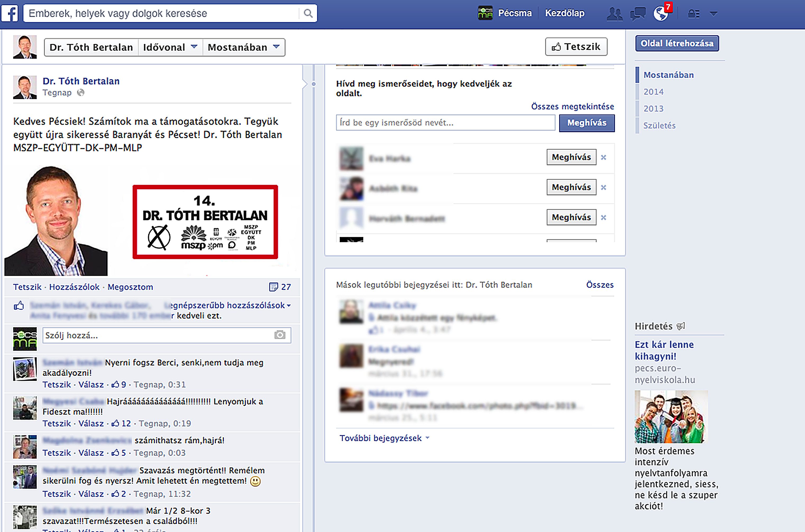Click the 9 likes thumb icon

(115, 384)
